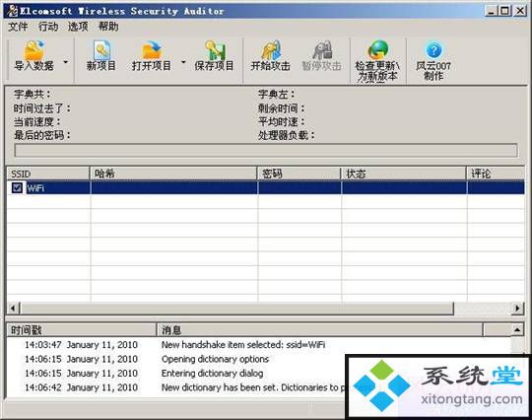532x420 pixels.
Task: Select log message 'Entering dictionary dialog'
Action: point(213,373)
